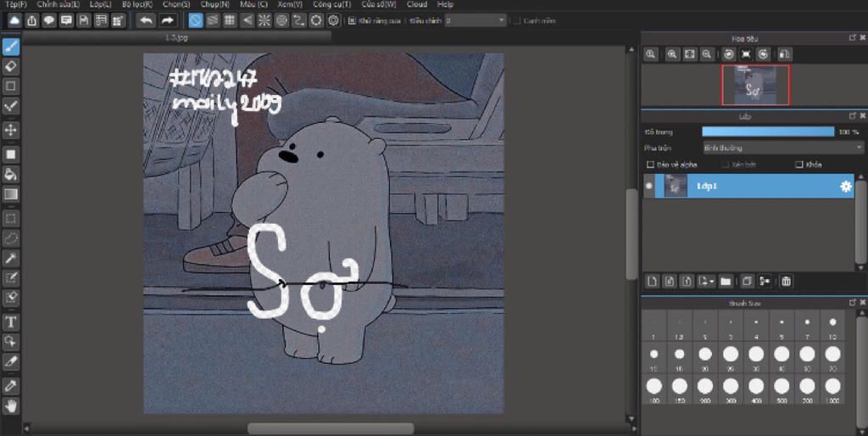Create a new layer folder
This screenshot has width=868, height=436.
[726, 282]
